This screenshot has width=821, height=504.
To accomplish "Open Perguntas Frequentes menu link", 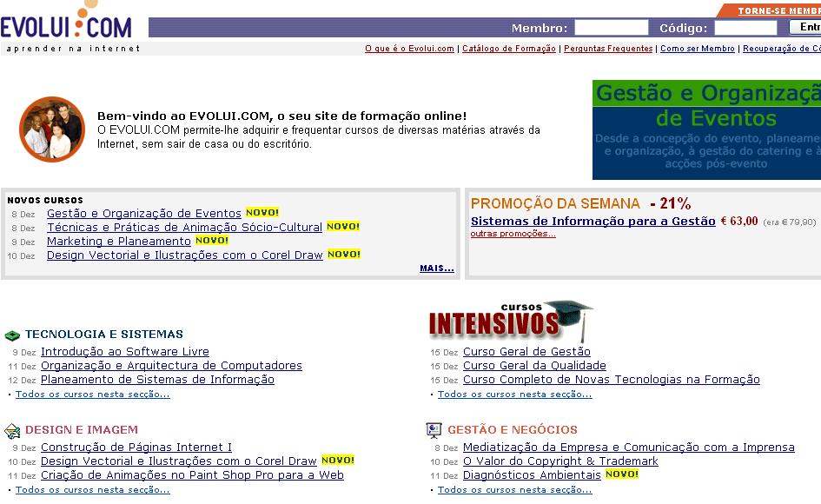I will click(x=608, y=49).
